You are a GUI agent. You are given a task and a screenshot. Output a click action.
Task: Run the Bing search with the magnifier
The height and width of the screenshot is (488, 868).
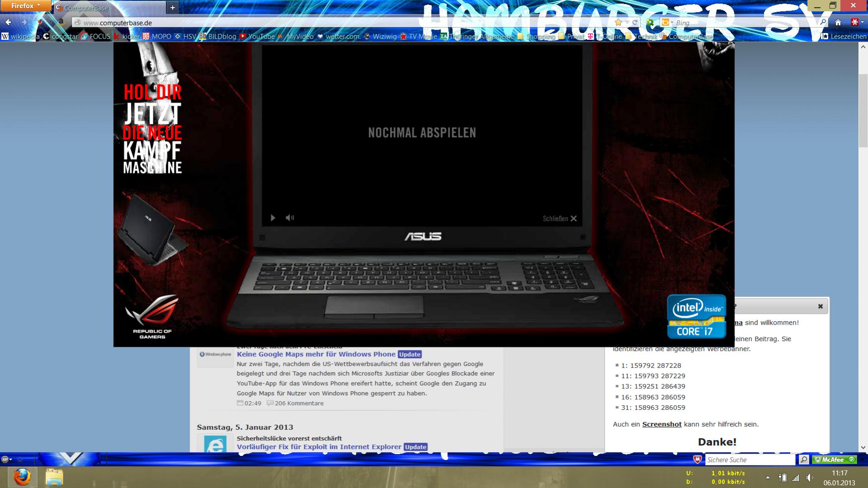tap(823, 22)
